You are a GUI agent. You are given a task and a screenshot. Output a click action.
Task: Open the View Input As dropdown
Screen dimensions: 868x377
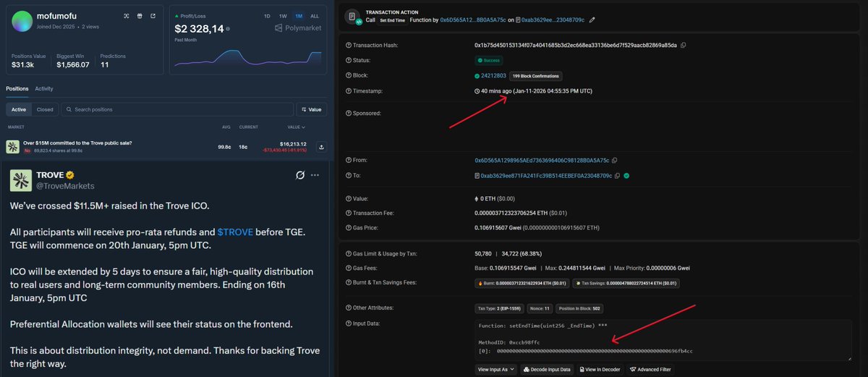pyautogui.click(x=496, y=369)
